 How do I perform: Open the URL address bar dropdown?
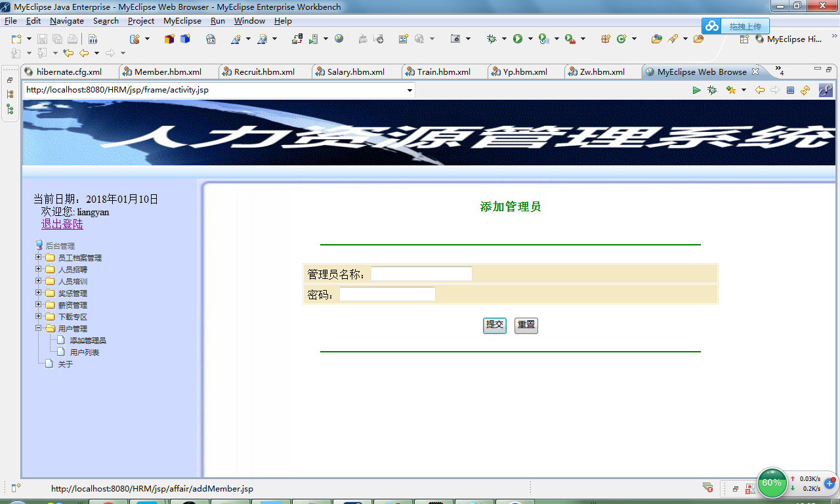pyautogui.click(x=409, y=90)
